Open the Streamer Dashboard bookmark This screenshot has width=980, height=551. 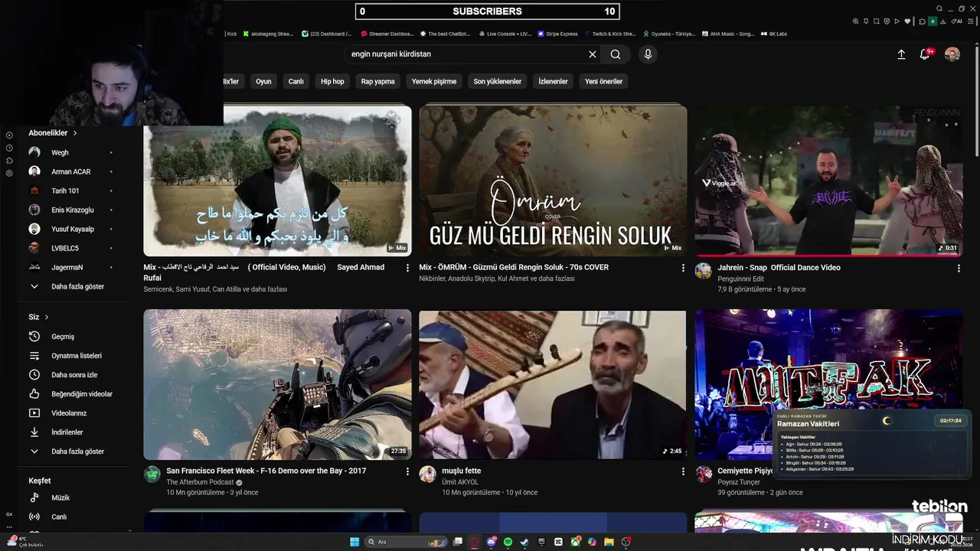tap(387, 34)
